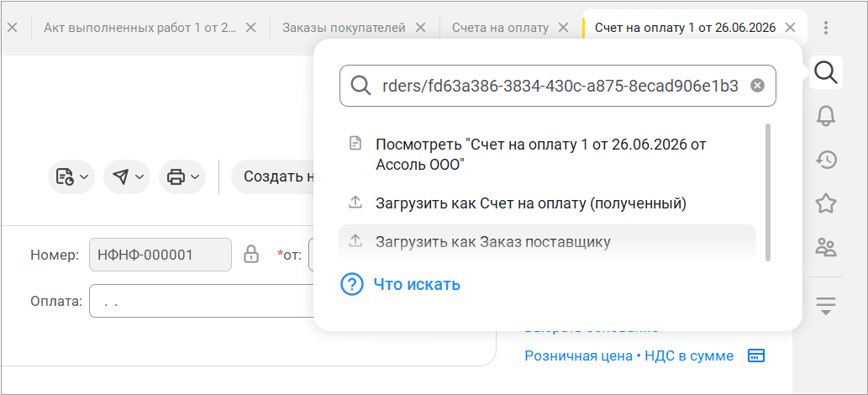Expand the print dropdown button
Viewport: 868px width, 395px height.
[x=182, y=176]
